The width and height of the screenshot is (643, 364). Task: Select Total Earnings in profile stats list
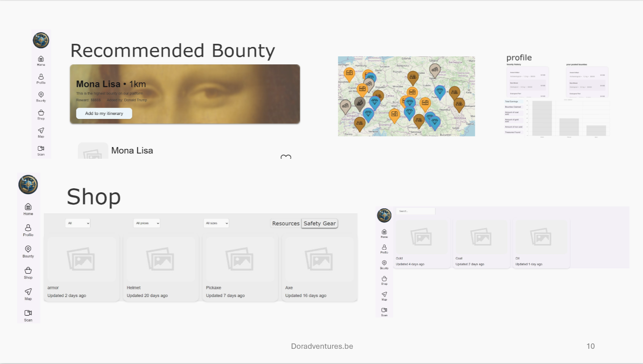513,102
